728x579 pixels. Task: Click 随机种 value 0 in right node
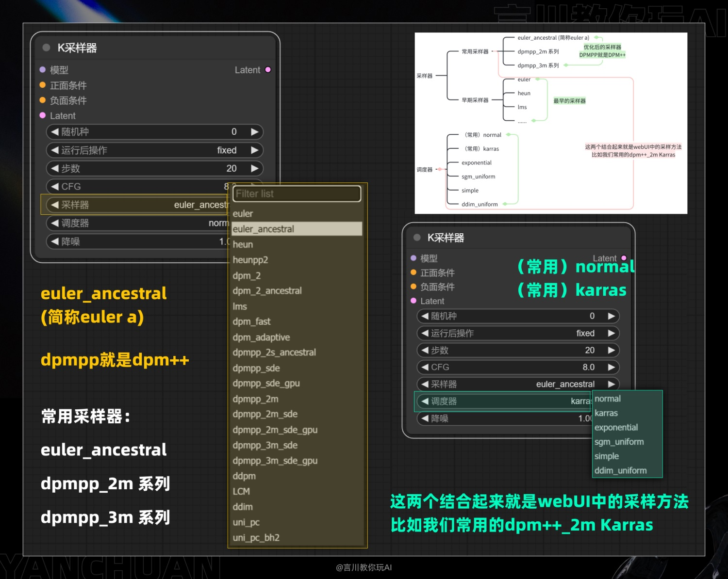(592, 316)
